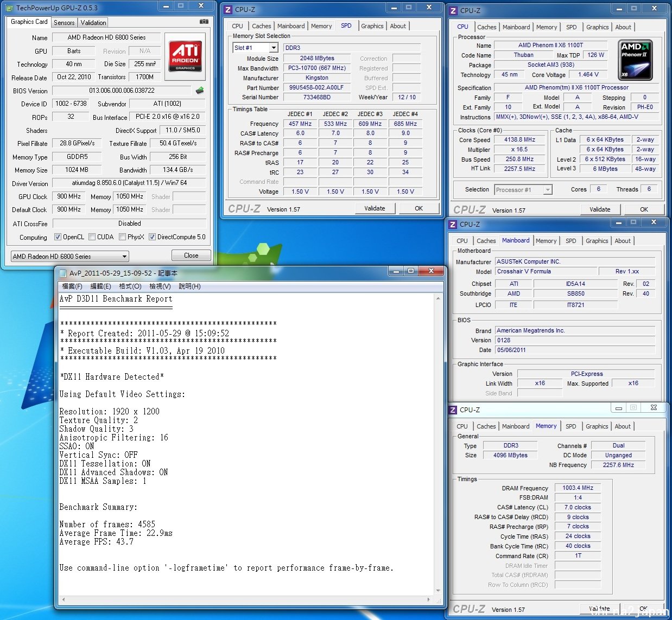This screenshot has width=672, height=620.
Task: Click the Command Rate value 1T
Action: [x=578, y=555]
